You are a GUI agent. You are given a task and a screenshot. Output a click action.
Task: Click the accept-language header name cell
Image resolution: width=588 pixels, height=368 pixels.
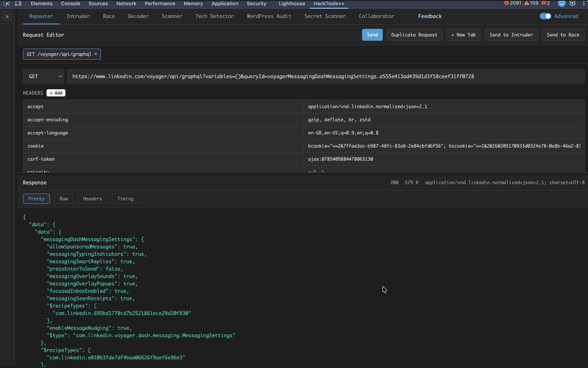[x=163, y=133]
